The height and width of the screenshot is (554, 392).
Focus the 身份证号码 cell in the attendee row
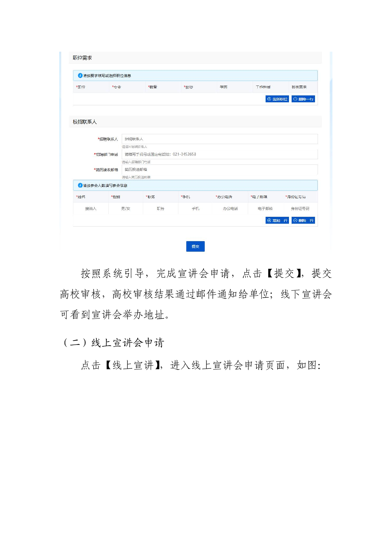(x=300, y=209)
